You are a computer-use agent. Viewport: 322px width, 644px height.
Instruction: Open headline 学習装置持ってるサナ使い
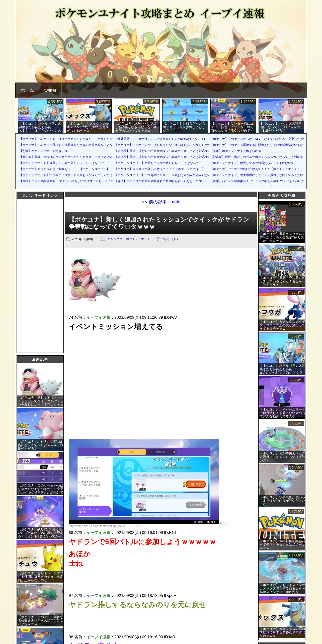coord(162,139)
